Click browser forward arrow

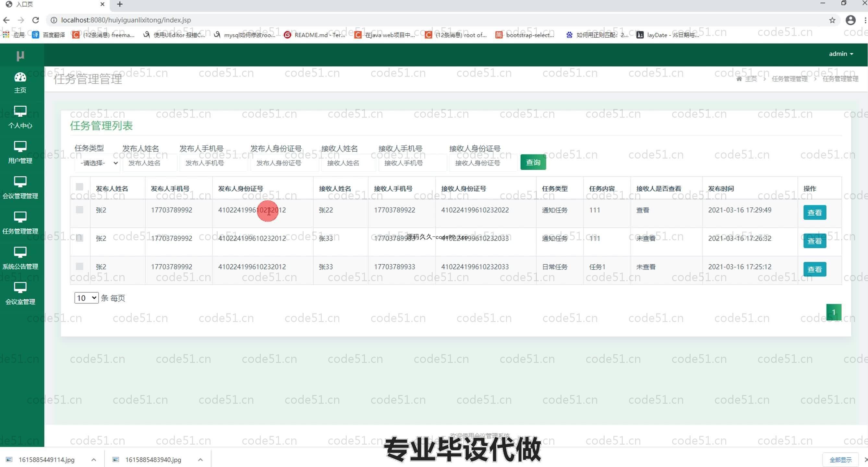click(x=21, y=20)
